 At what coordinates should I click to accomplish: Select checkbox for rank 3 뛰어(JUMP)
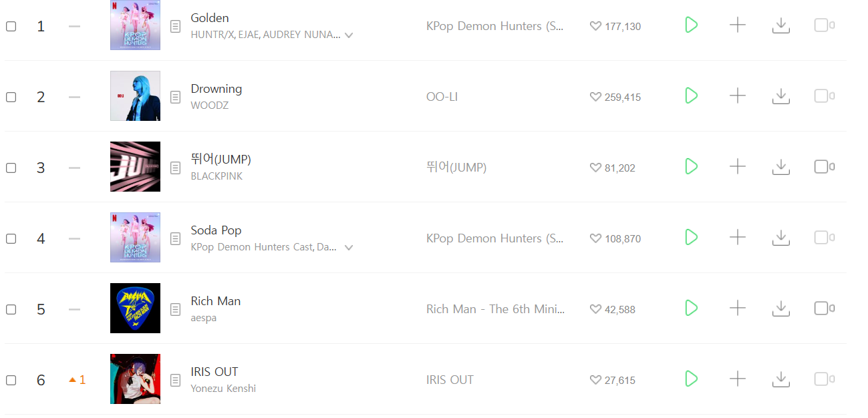(x=11, y=168)
